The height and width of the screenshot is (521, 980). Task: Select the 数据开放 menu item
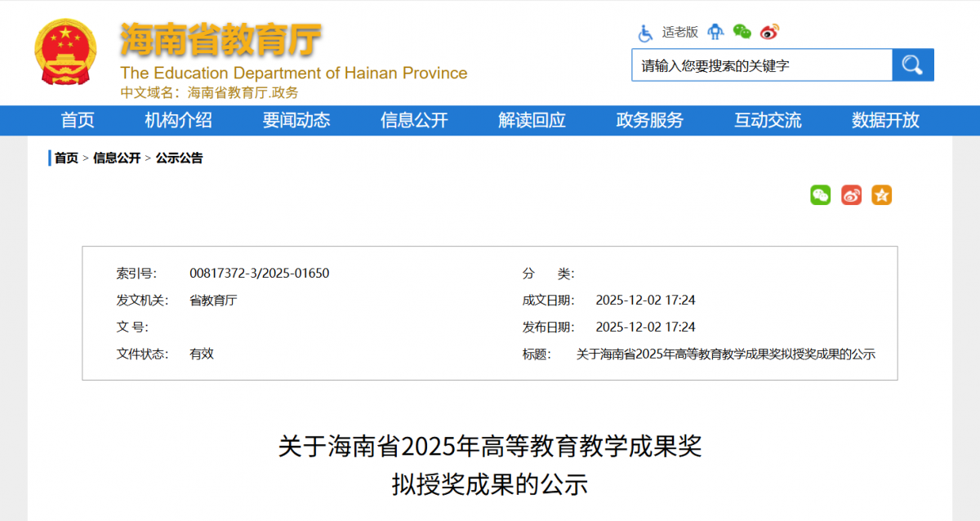[x=885, y=121]
